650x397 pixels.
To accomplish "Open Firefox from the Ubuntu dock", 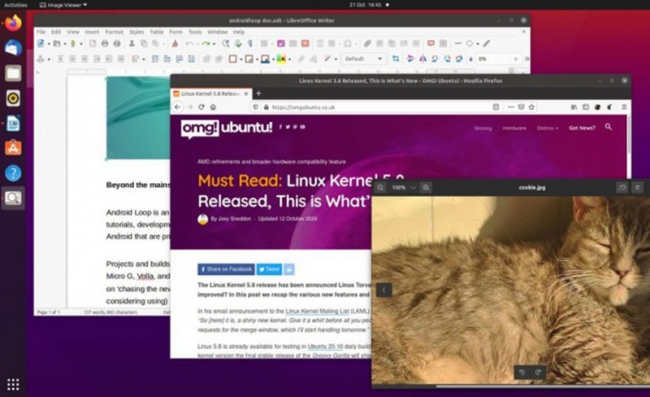I will click(x=13, y=23).
